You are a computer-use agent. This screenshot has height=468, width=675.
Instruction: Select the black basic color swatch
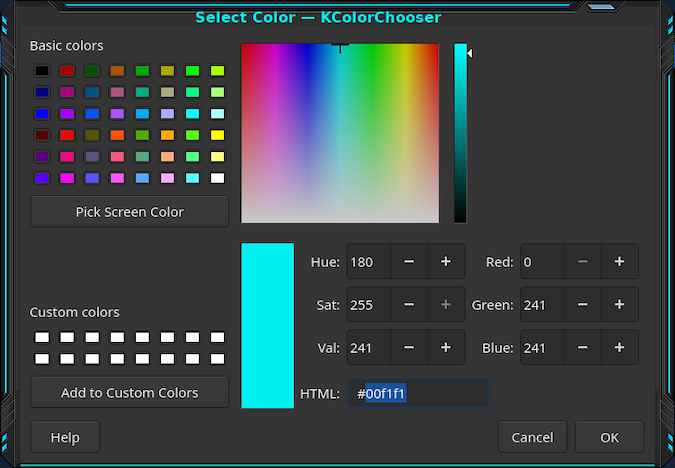coord(42,71)
